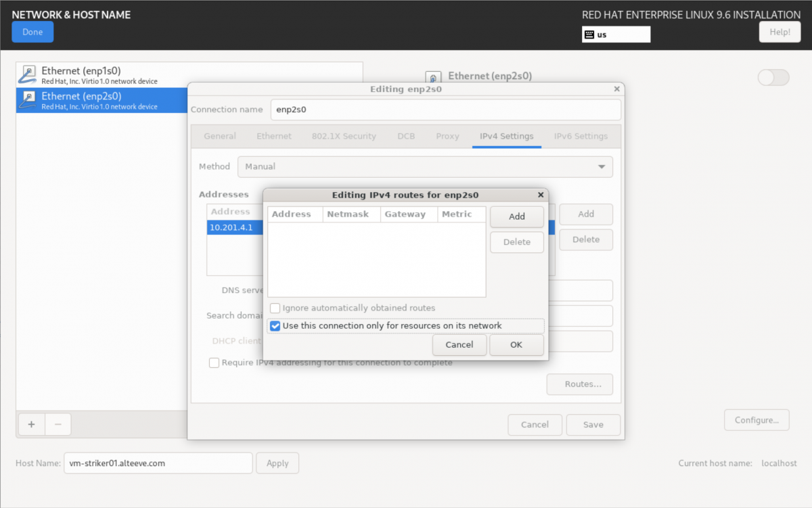Toggle the enp2s0 connection switch
Viewport: 812px width, 508px height.
(x=773, y=78)
